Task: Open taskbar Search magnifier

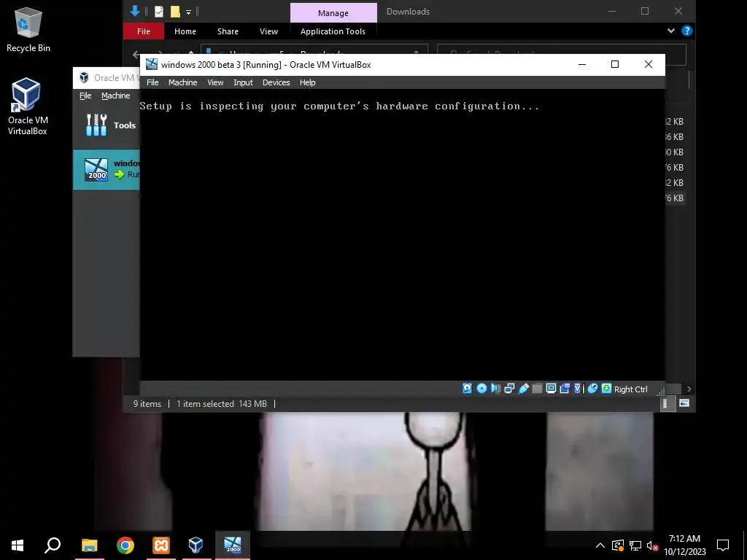Action: tap(53, 545)
